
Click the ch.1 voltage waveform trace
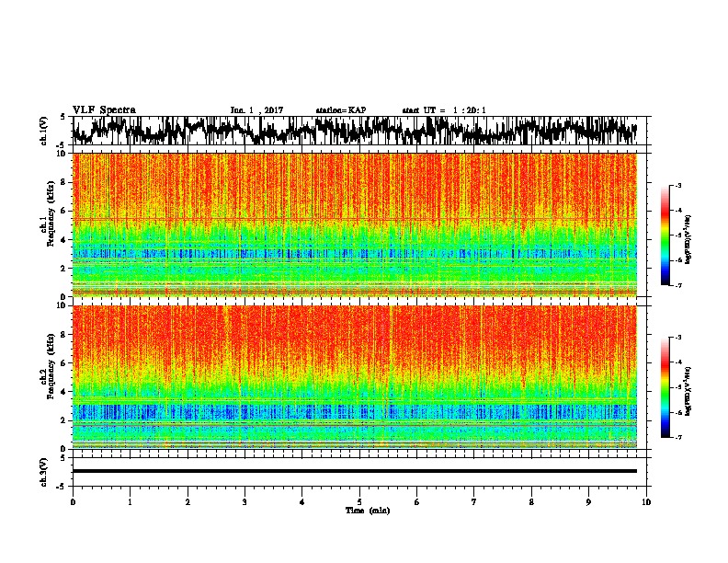(x=355, y=131)
